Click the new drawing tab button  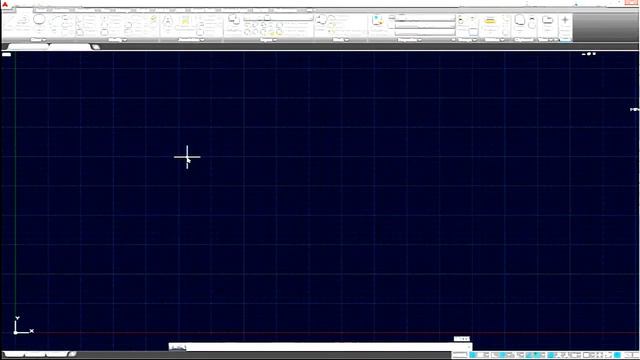point(96,47)
